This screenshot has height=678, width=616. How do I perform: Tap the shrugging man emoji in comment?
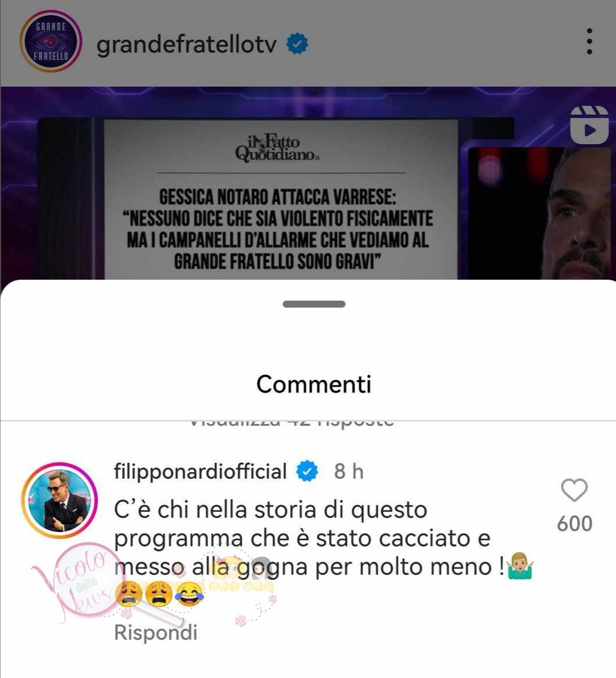(520, 566)
